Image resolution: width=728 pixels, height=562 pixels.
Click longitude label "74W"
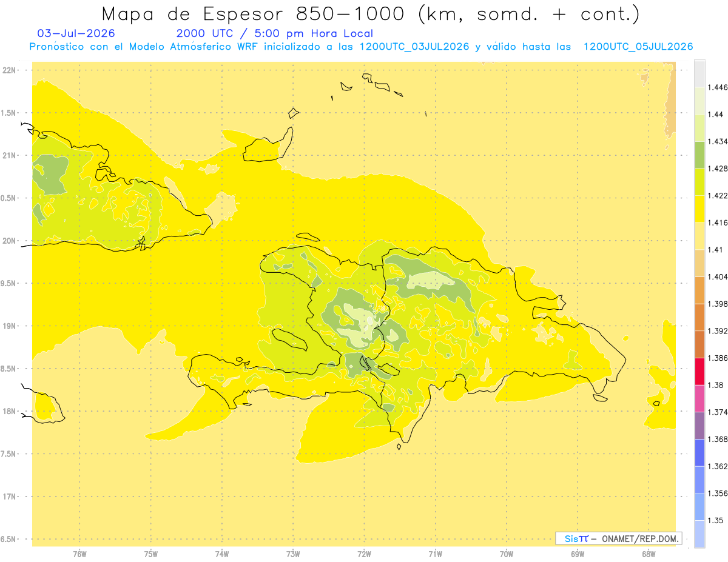click(x=222, y=554)
